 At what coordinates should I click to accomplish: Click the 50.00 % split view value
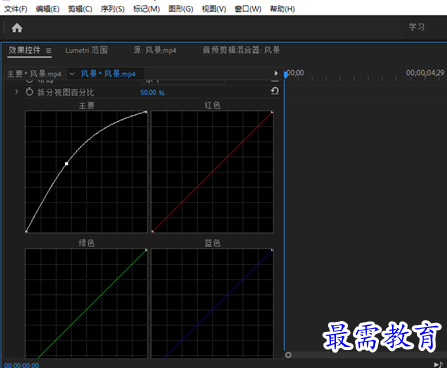point(152,92)
